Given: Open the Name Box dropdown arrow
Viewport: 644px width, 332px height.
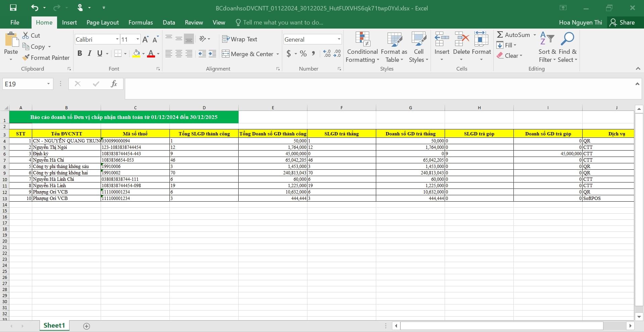Looking at the screenshot, I should point(48,84).
